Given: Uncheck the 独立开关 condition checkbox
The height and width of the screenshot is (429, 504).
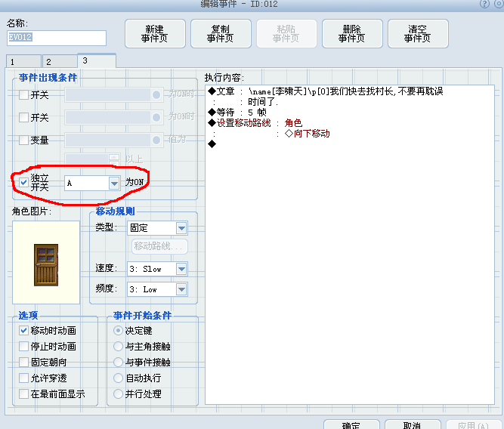Looking at the screenshot, I should coord(23,183).
